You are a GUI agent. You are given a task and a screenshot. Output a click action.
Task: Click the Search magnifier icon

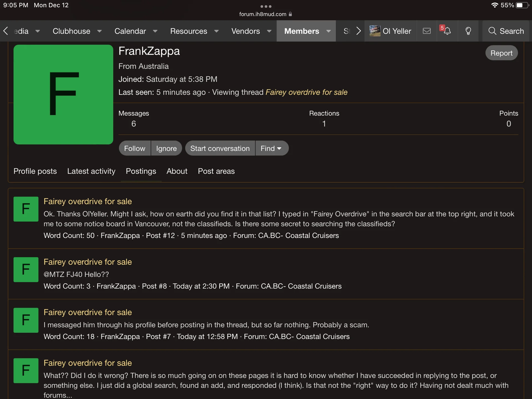point(492,31)
